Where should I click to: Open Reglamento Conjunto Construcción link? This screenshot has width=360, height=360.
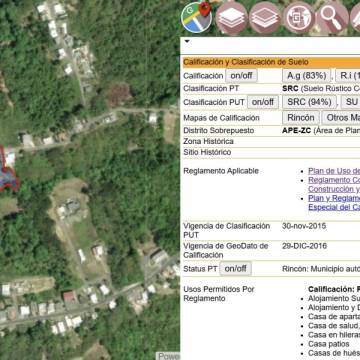coord(334,185)
